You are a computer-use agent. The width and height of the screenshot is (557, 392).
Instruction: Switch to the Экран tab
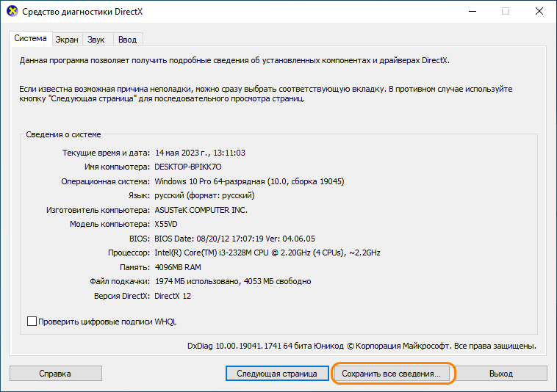(x=67, y=40)
